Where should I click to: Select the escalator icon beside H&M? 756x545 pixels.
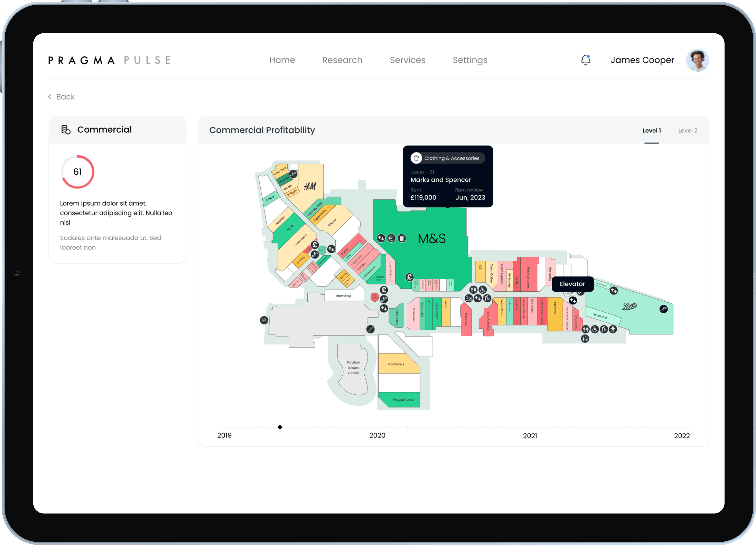click(293, 174)
